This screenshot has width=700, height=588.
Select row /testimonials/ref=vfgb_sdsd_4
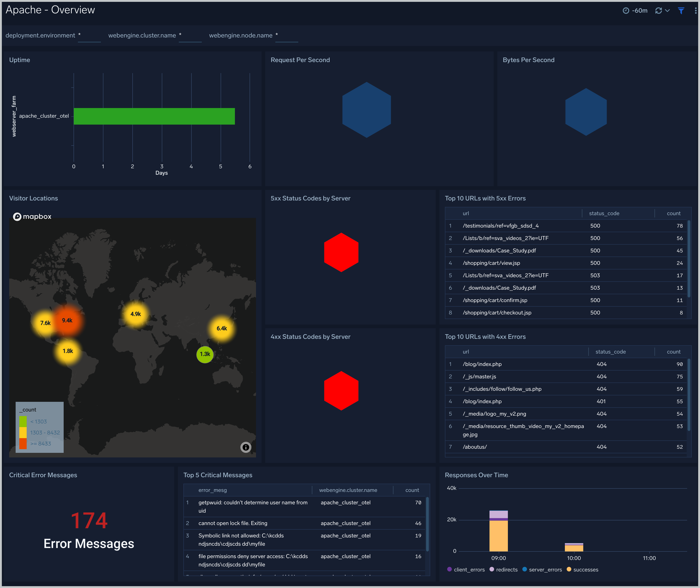(566, 226)
